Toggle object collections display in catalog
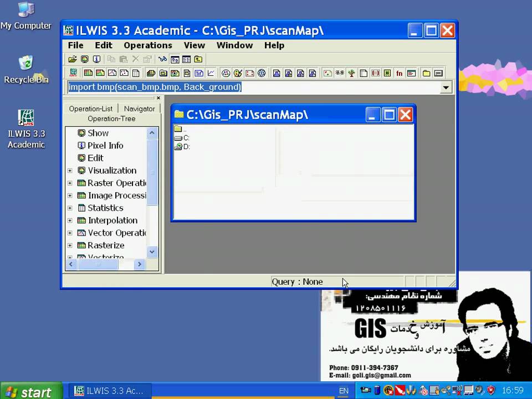 coord(163,73)
